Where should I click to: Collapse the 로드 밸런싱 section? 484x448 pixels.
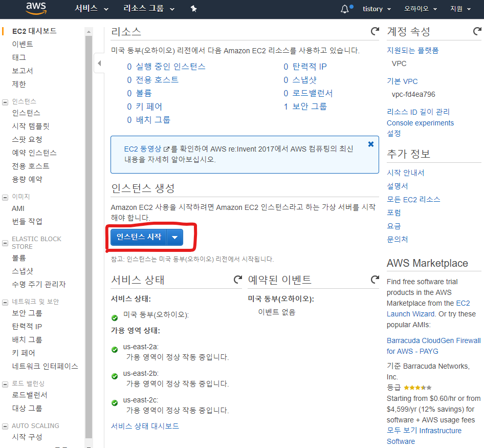point(5,385)
